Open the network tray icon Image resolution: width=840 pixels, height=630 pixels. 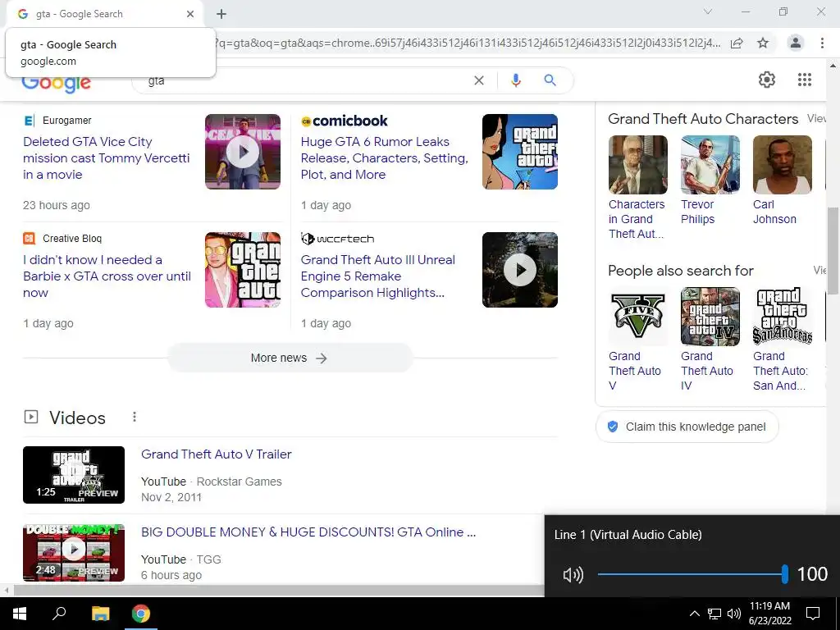click(714, 614)
